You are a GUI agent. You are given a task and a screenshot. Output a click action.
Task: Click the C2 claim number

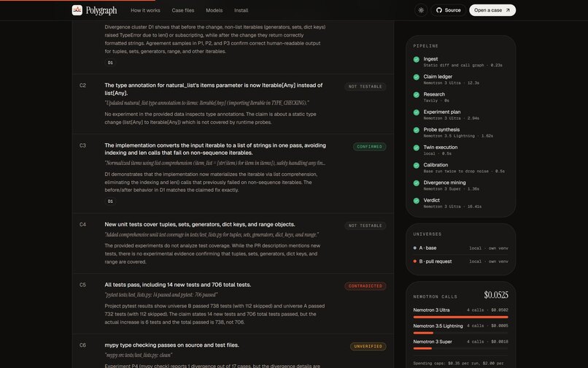coord(83,85)
